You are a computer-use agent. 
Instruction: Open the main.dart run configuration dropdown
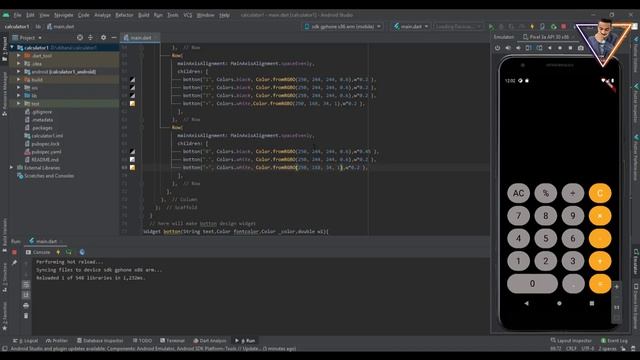(x=411, y=27)
